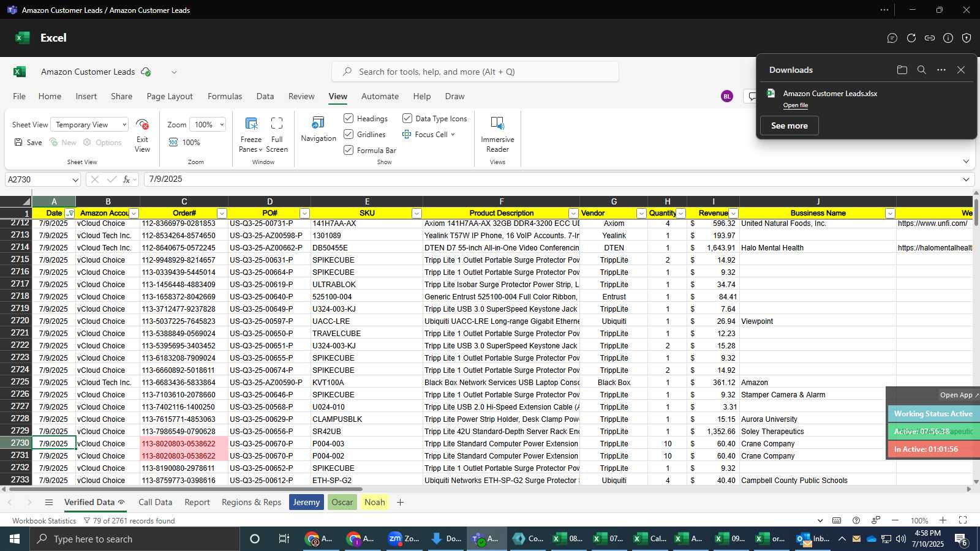
Task: Click the 100% zoom level in status bar
Action: click(x=919, y=520)
